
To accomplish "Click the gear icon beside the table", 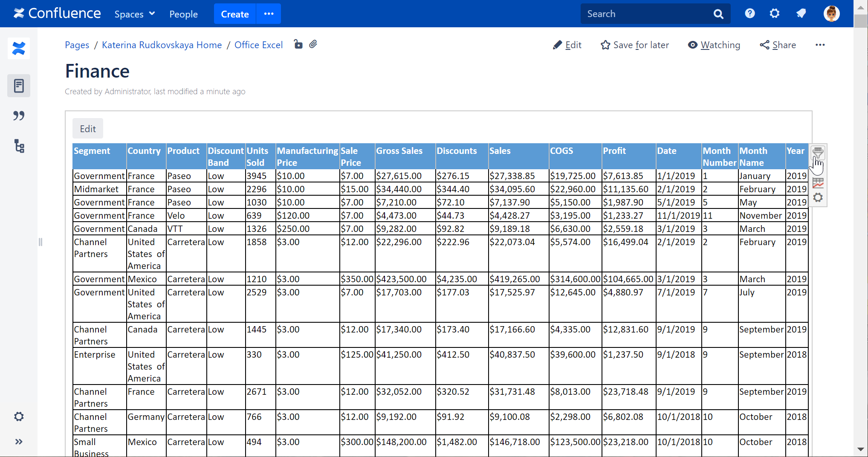I will 818,197.
